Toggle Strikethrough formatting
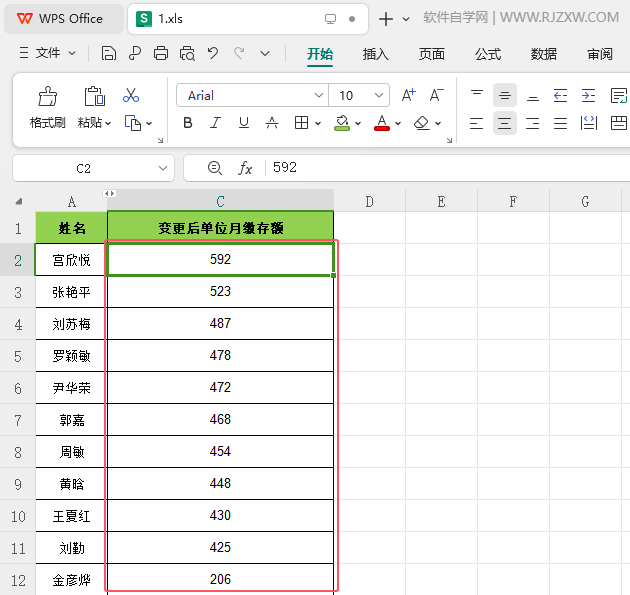This screenshot has width=630, height=595. [x=272, y=123]
